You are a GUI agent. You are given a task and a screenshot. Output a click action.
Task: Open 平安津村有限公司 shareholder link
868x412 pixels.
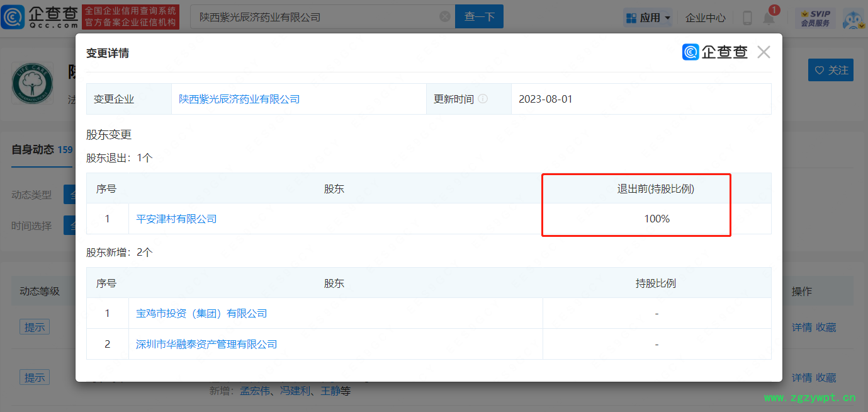[x=176, y=219]
